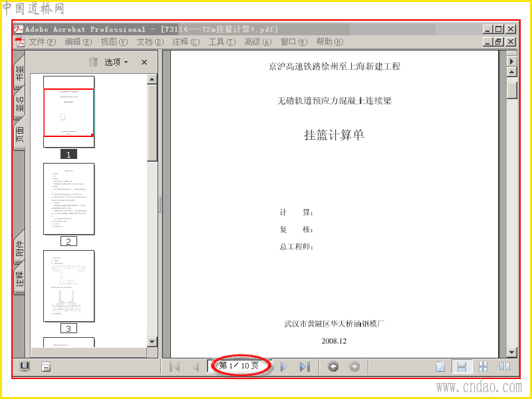Select the page 2 thumbnail
The width and height of the screenshot is (532, 399).
[69, 199]
